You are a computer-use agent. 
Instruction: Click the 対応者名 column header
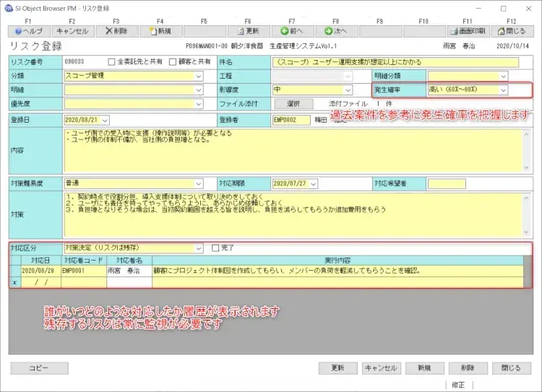pos(129,261)
